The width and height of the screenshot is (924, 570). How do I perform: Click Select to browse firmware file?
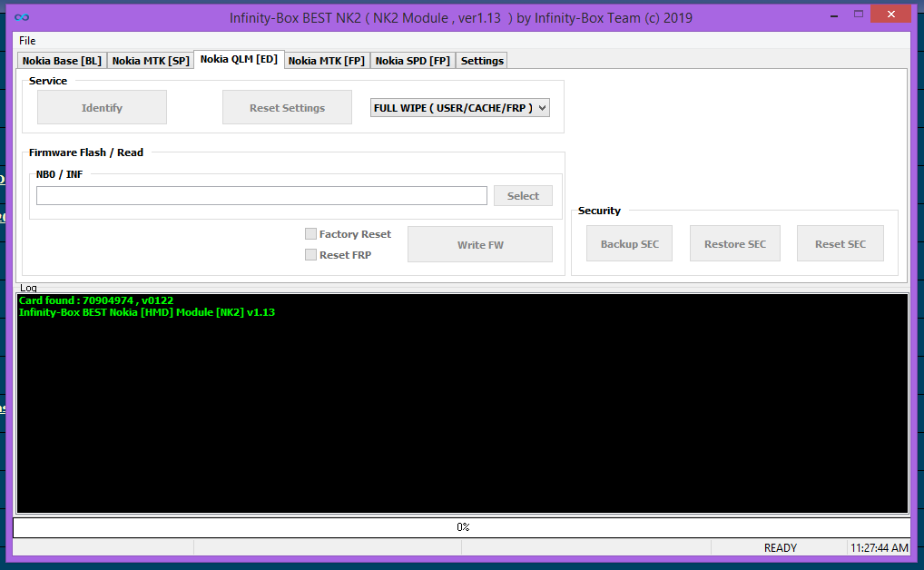coord(524,196)
